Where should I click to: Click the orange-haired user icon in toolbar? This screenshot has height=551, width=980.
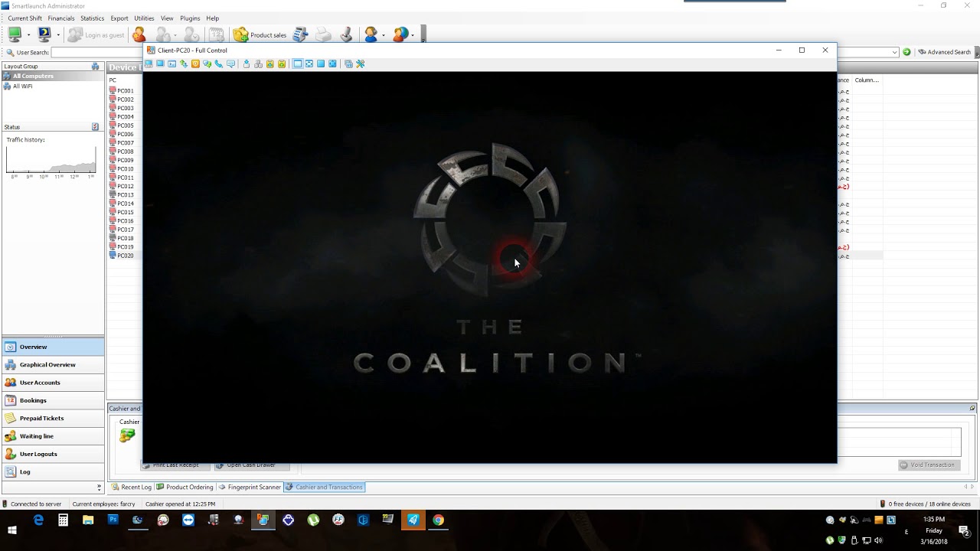tap(139, 34)
